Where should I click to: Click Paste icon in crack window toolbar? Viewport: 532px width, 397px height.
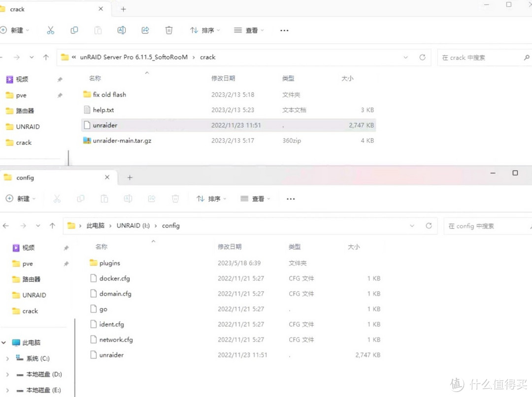point(98,30)
